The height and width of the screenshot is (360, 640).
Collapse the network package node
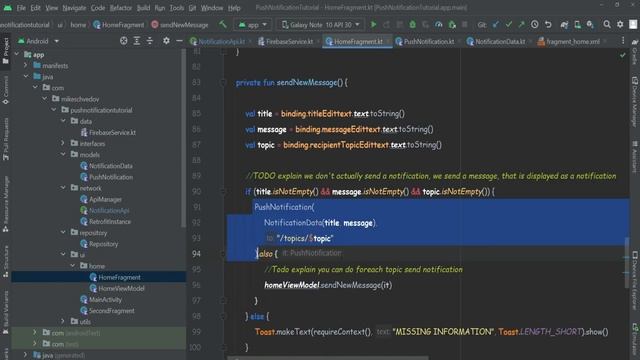tap(63, 188)
